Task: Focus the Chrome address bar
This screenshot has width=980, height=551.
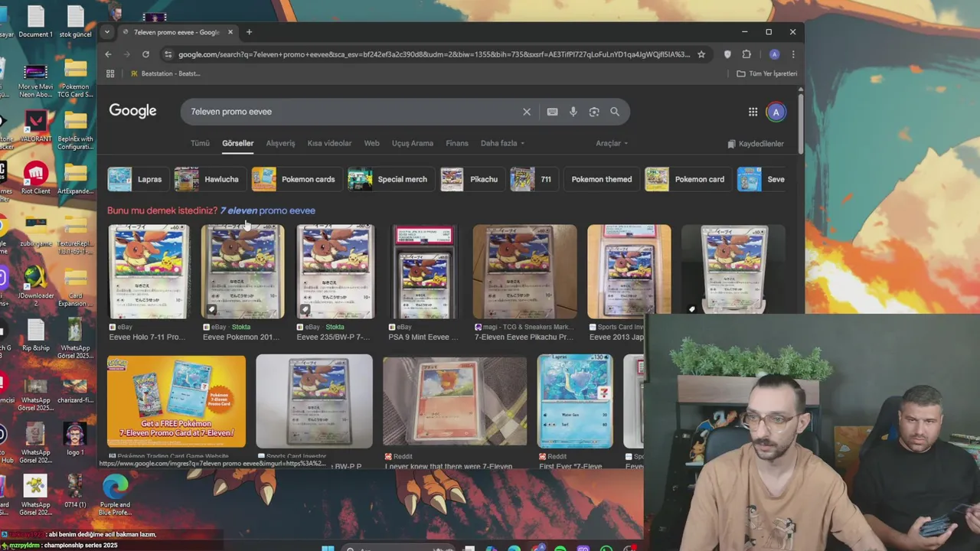Action: [x=433, y=54]
